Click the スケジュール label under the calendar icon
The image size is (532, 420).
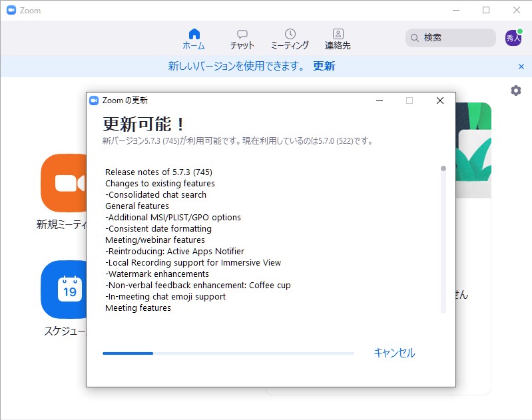(65, 331)
